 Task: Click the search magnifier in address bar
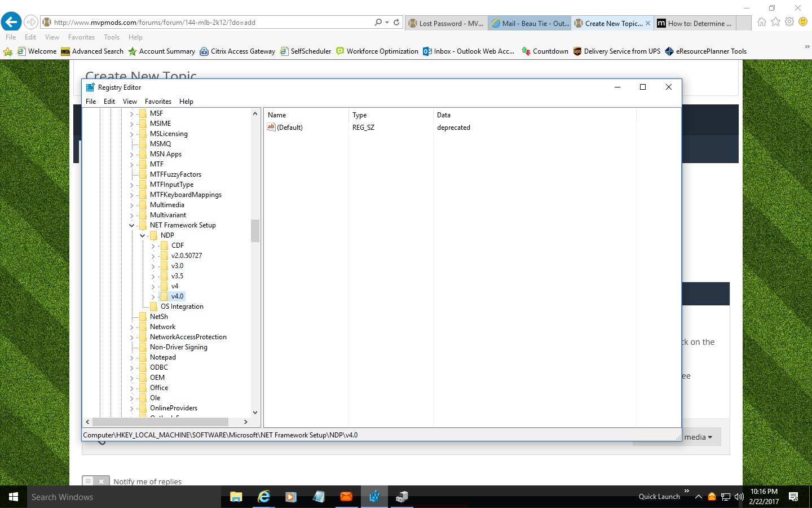[x=378, y=23]
